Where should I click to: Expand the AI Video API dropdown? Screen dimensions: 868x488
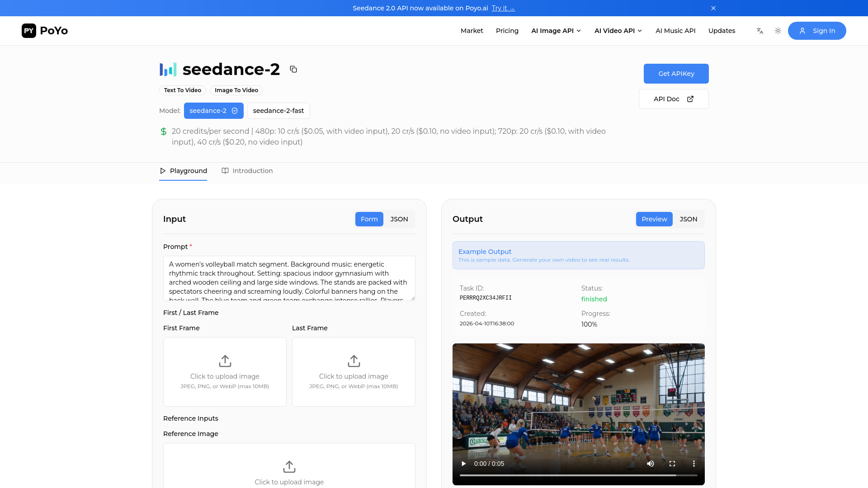pyautogui.click(x=618, y=31)
